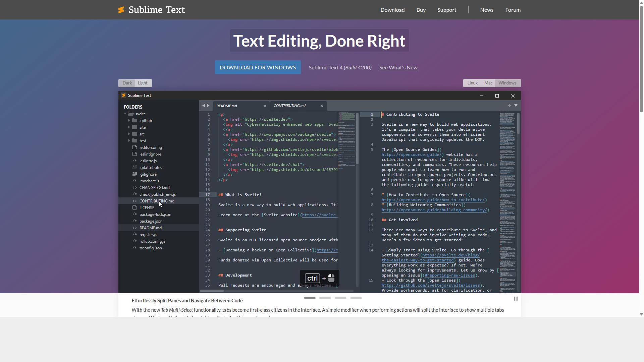This screenshot has width=644, height=362.
Task: Switch to the CONTRIBUTING.md tab
Action: pos(298,106)
